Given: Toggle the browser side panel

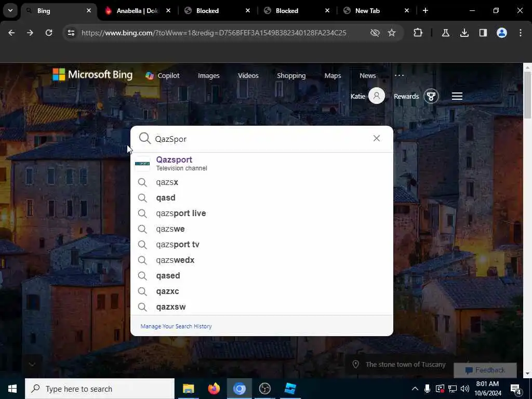Looking at the screenshot, I should [483, 33].
